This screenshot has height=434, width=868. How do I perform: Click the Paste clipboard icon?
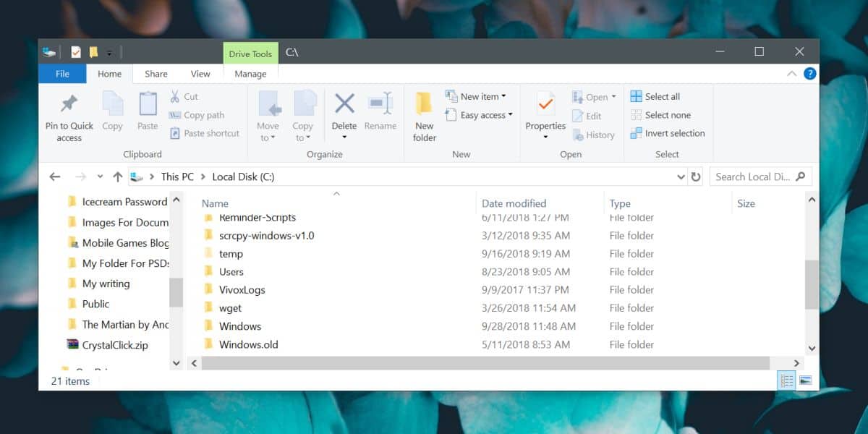click(x=148, y=104)
